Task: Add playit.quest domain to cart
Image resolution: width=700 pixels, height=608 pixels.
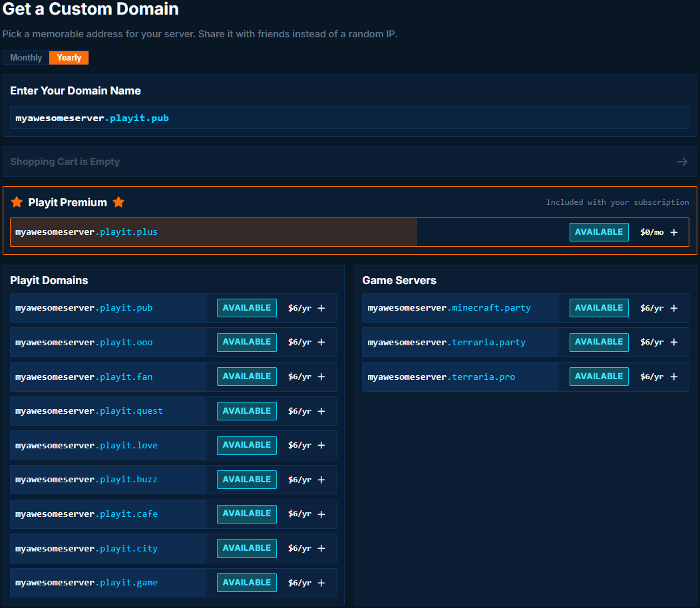Action: 321,411
